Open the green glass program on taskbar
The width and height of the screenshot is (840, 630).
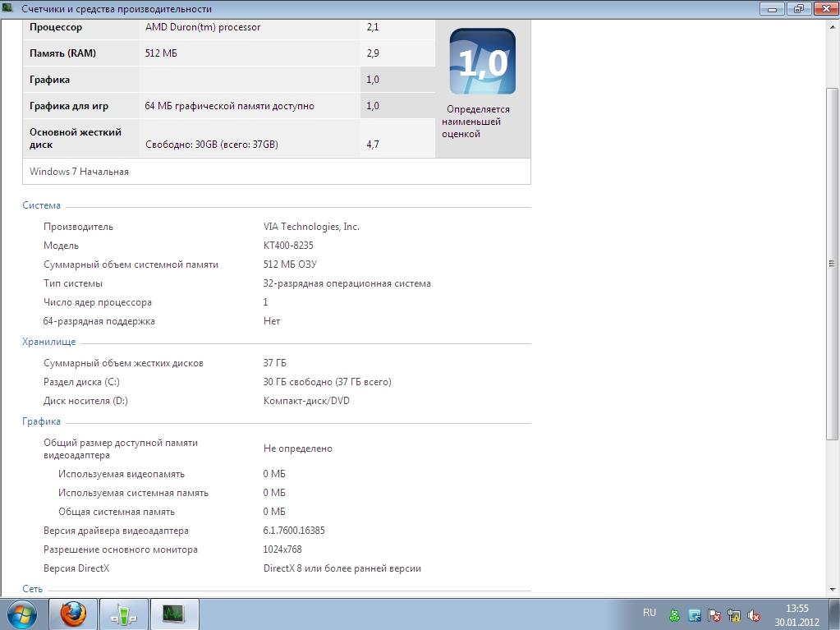pos(124,614)
